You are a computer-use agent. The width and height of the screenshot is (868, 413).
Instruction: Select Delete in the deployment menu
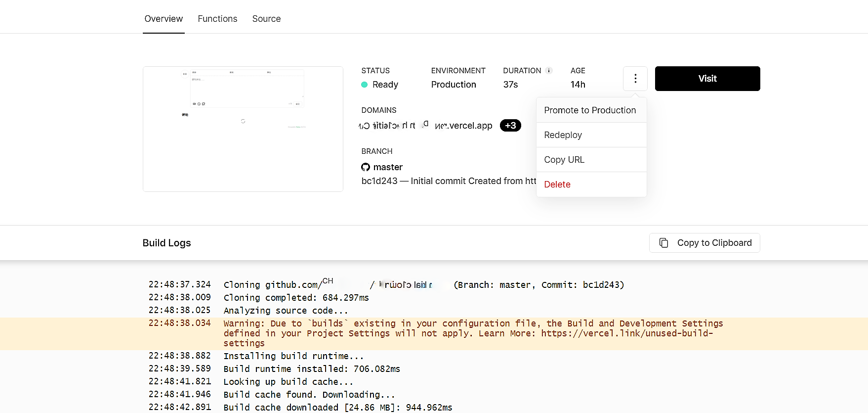557,184
